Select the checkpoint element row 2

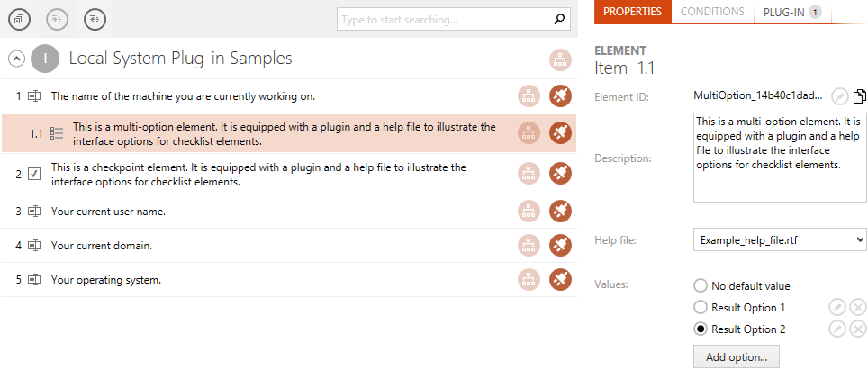(288, 175)
